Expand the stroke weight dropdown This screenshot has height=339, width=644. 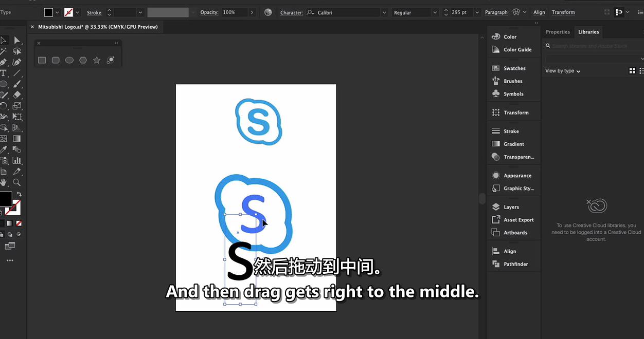click(140, 12)
